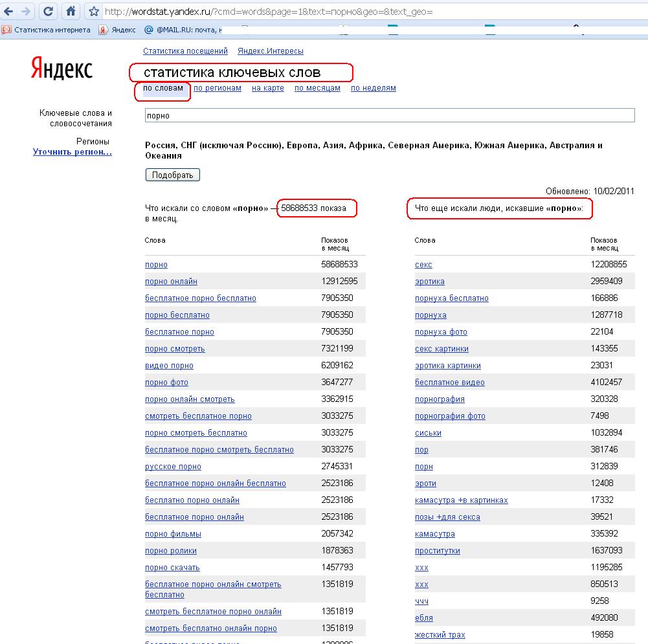Click the count "12912595" in the left table

[339, 281]
